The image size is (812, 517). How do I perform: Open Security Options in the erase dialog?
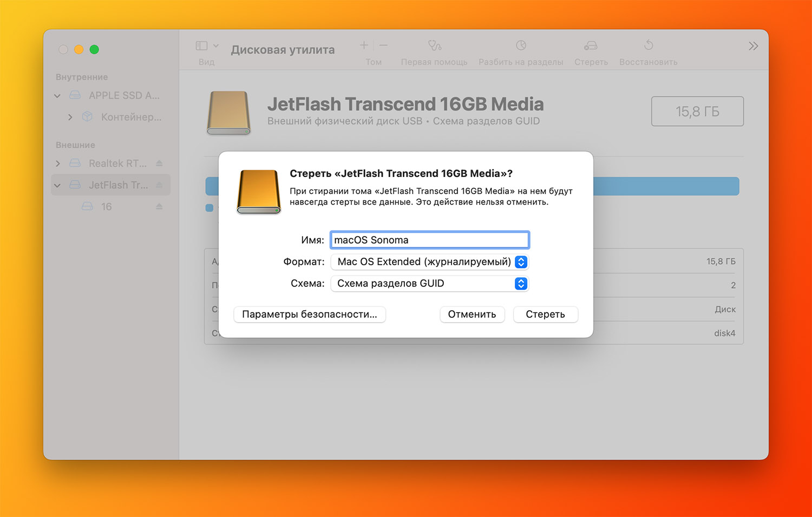click(x=310, y=315)
